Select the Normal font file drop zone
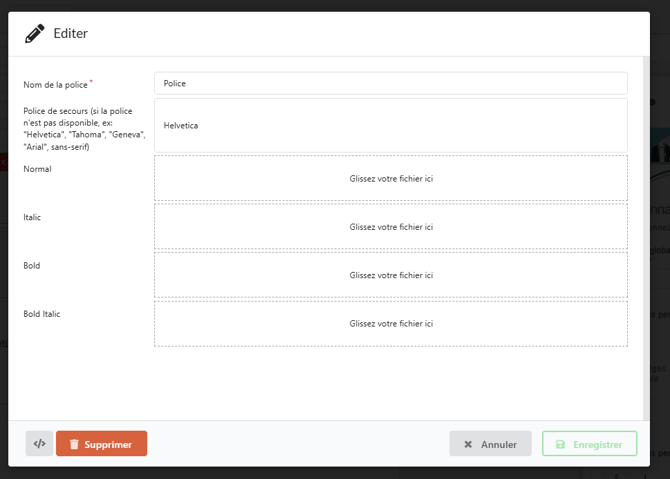 click(390, 179)
